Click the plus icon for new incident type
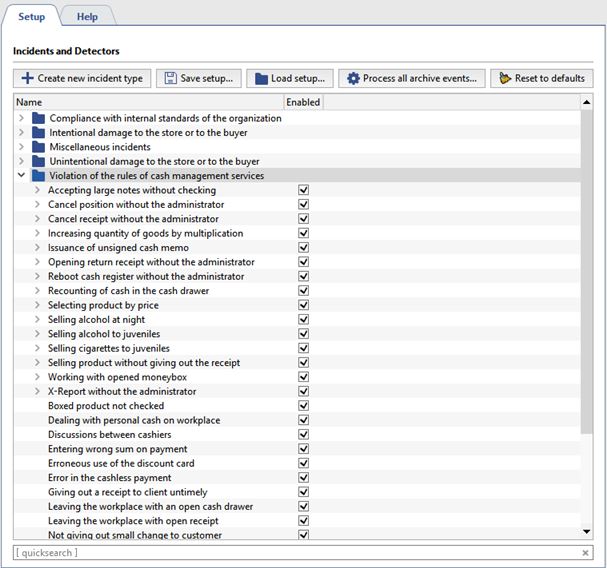The height and width of the screenshot is (568, 607). [27, 78]
